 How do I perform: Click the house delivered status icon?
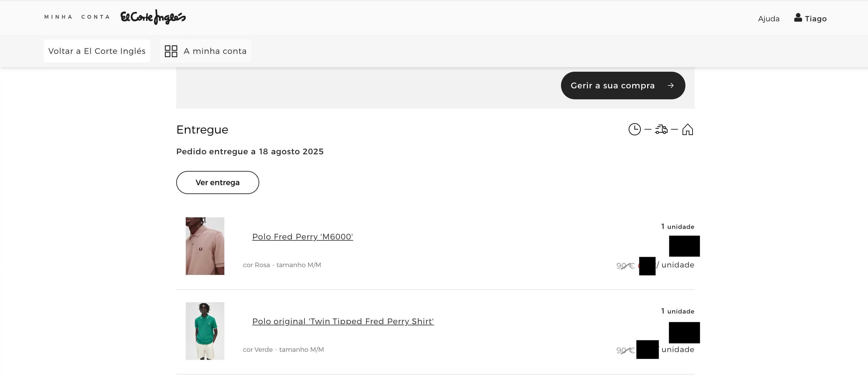687,129
